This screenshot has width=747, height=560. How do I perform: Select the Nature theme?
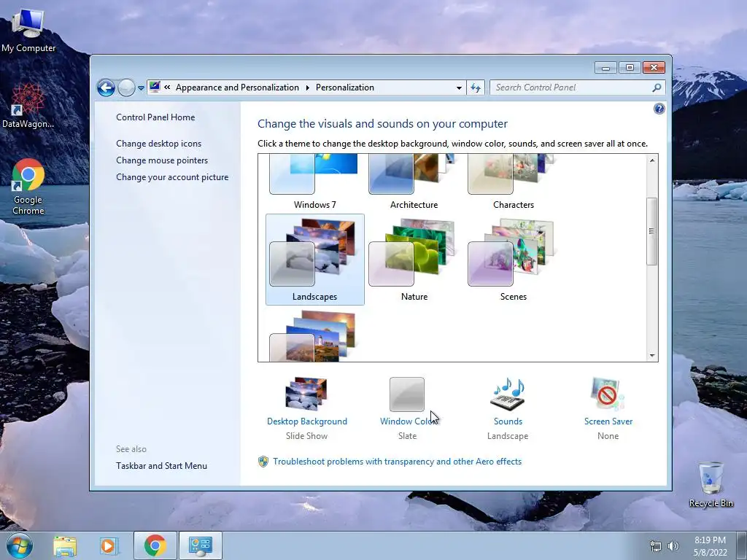(414, 260)
